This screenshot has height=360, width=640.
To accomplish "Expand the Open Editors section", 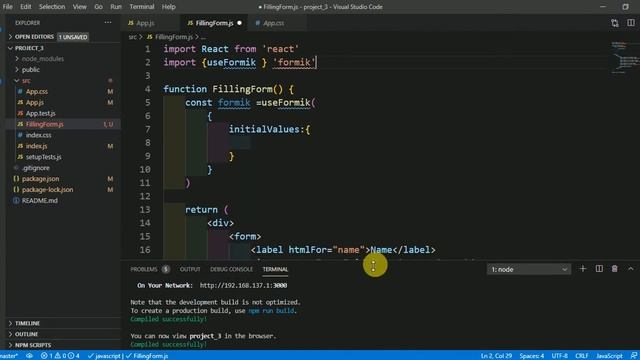I will [34, 37].
